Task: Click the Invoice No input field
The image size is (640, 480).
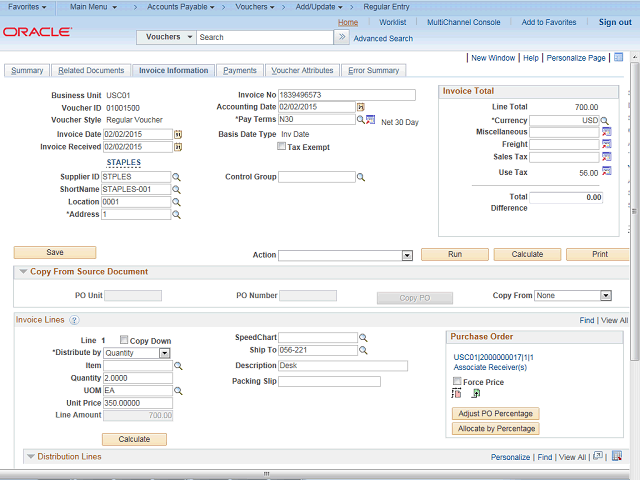Action: pos(346,95)
